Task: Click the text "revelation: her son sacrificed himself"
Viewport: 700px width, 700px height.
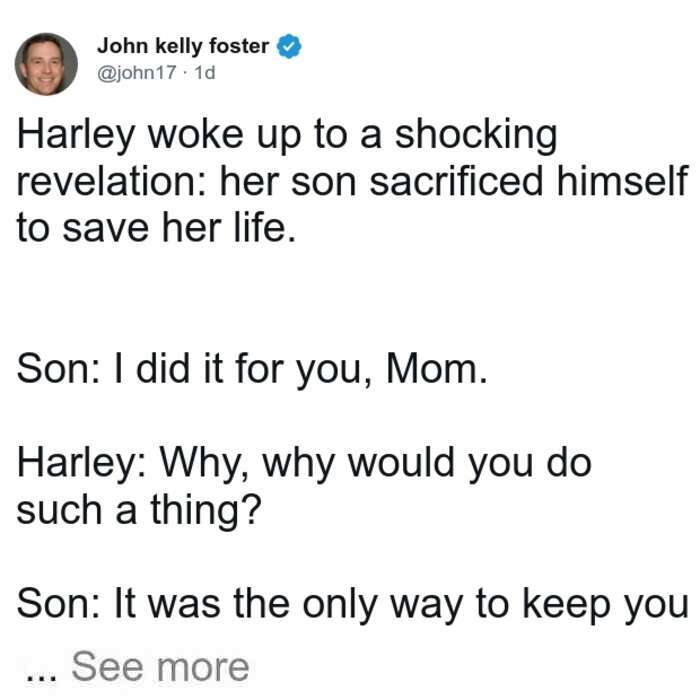Action: pyautogui.click(x=352, y=182)
